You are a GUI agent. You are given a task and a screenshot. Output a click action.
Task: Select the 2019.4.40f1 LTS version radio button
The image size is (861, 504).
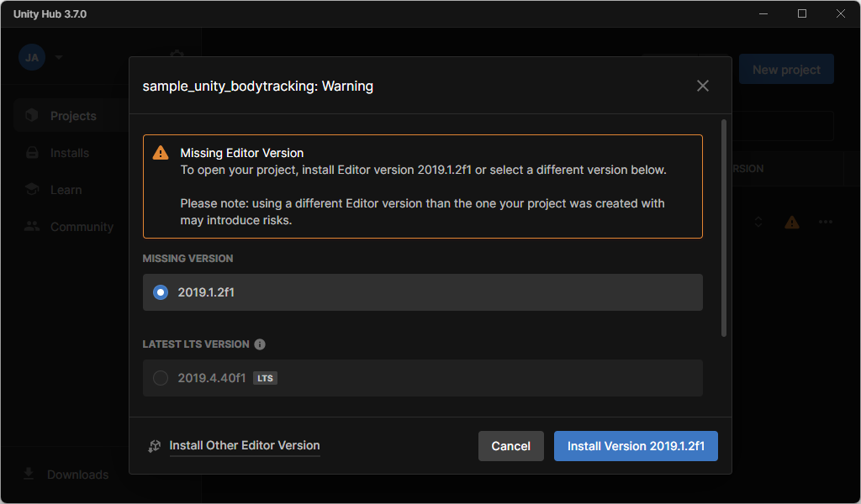tap(161, 378)
